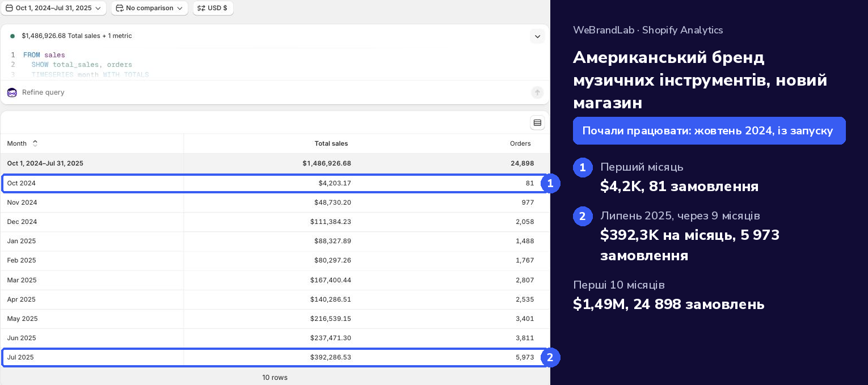Viewport: 868px width, 385px height.
Task: Select the Mar 2025 row label
Action: tap(22, 280)
